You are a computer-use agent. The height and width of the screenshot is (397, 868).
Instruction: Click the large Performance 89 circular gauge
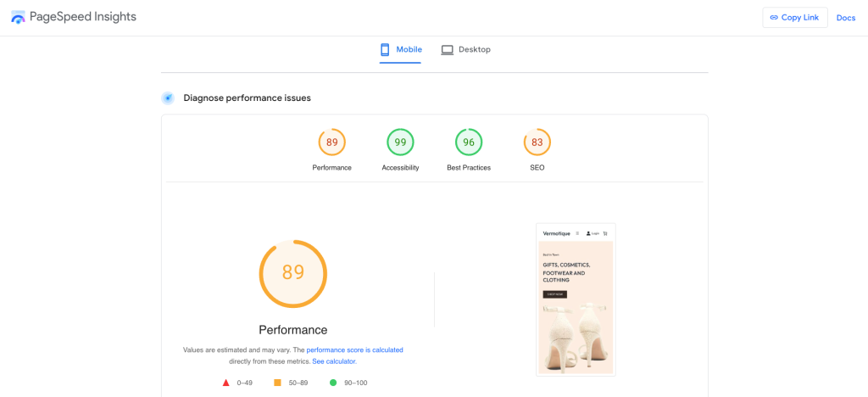[292, 273]
